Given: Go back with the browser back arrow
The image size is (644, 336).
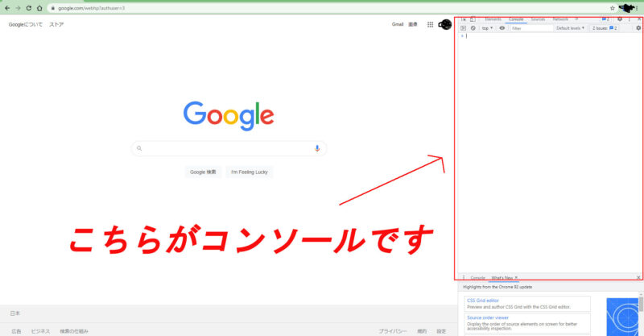Looking at the screenshot, I should 7,8.
